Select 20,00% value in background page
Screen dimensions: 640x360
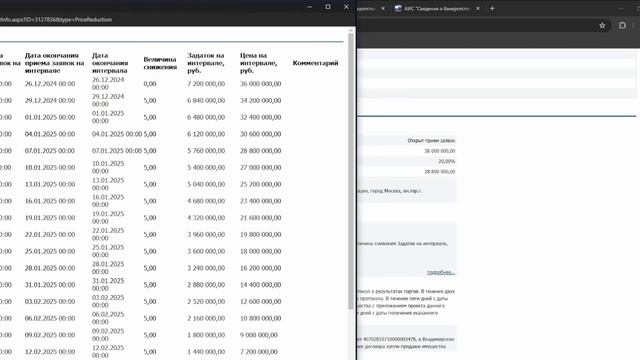(x=447, y=161)
